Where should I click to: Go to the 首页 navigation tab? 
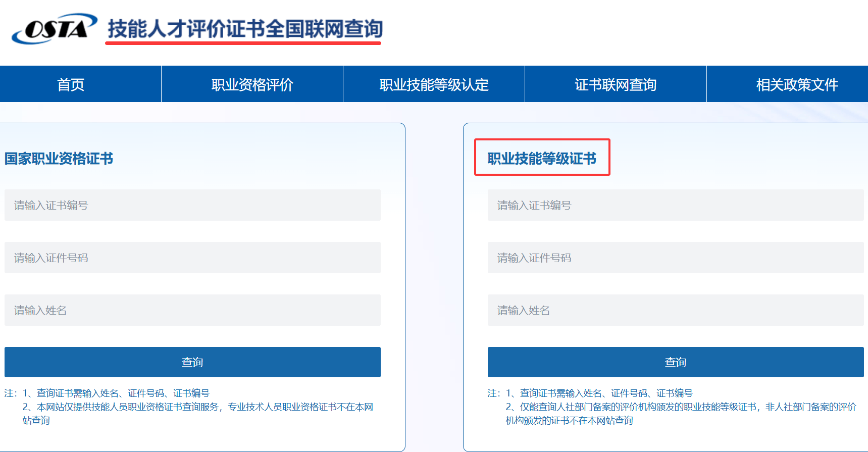click(x=71, y=84)
